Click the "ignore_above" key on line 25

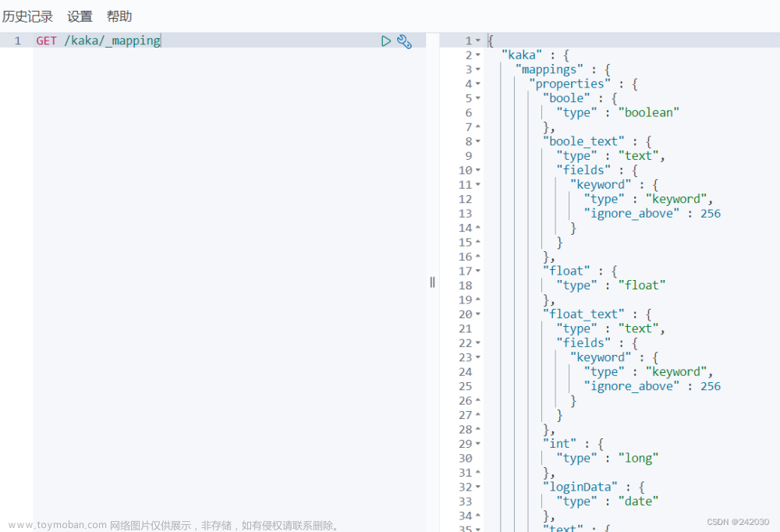(x=632, y=386)
